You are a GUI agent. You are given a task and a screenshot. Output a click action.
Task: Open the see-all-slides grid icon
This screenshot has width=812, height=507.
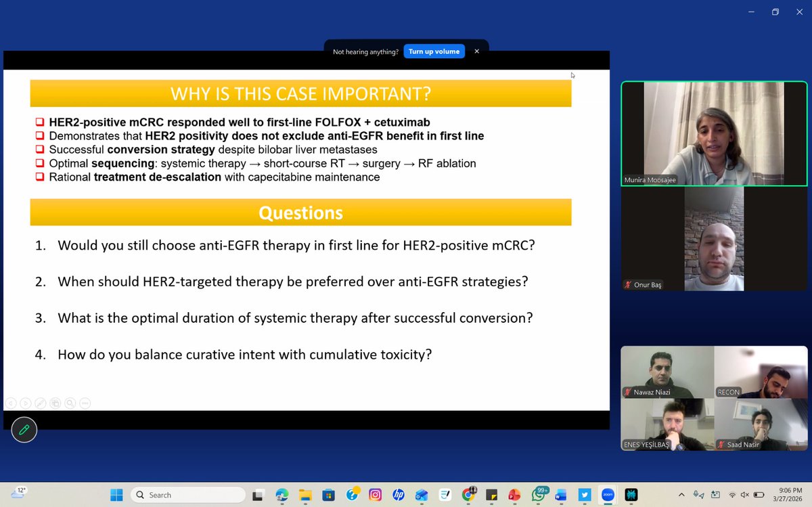pos(55,403)
